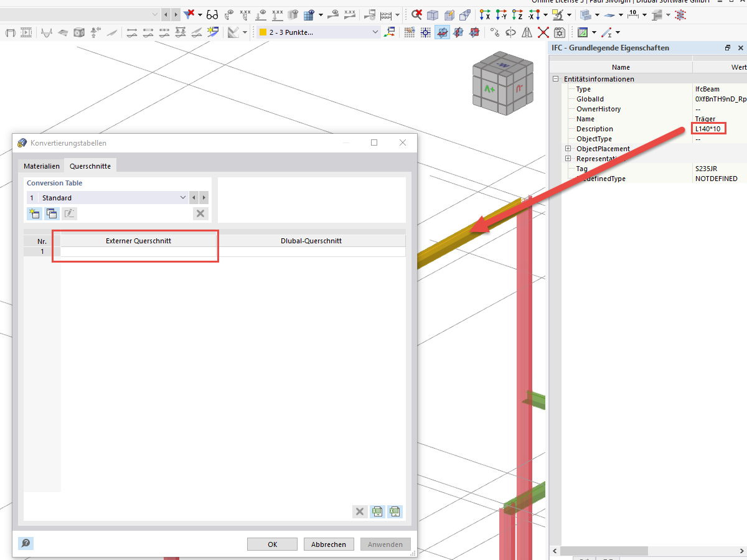This screenshot has width=747, height=560.
Task: Click the delete row X icon below table
Action: tap(359, 511)
